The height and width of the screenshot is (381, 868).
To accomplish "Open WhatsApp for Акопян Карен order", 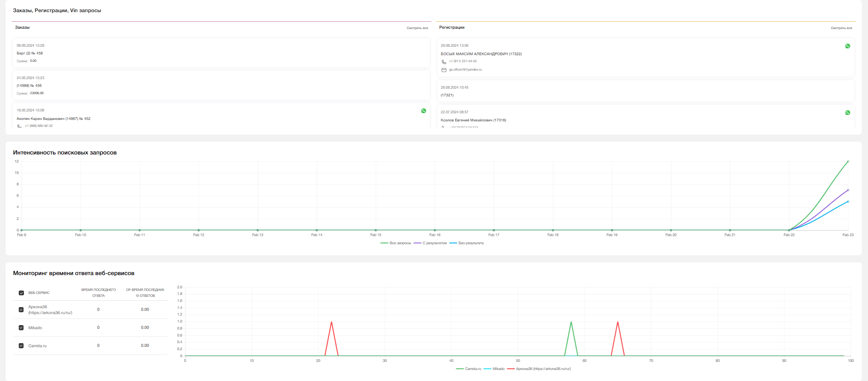I will [424, 111].
